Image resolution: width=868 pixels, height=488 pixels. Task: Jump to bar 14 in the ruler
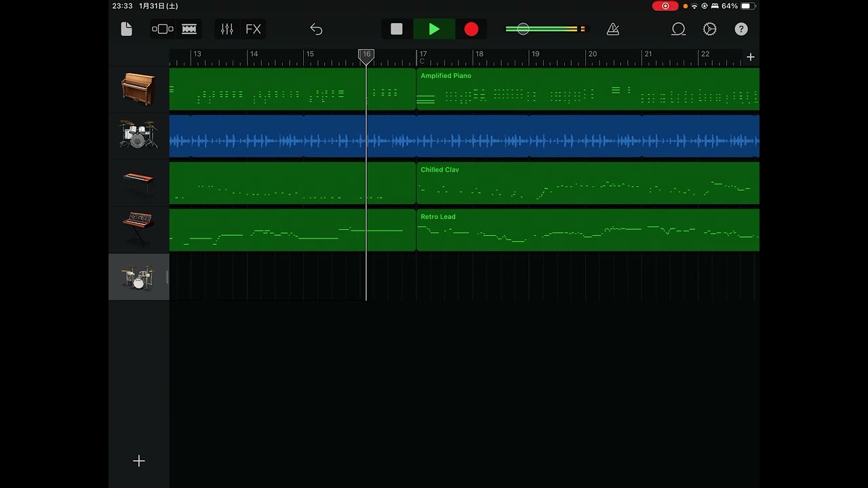tap(254, 54)
